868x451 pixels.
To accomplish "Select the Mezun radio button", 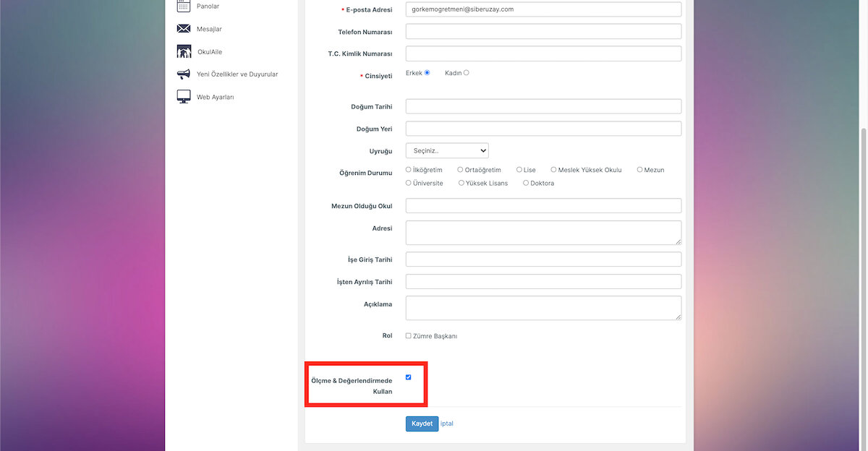I will [x=639, y=170].
